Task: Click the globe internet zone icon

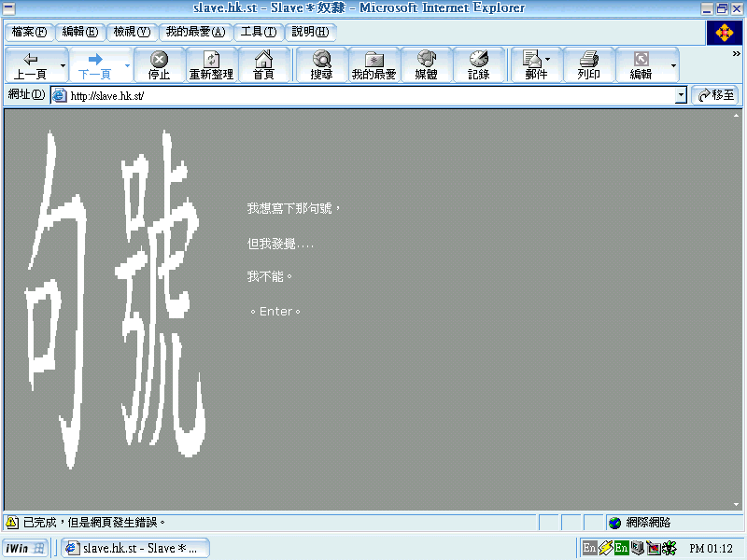Action: [615, 523]
